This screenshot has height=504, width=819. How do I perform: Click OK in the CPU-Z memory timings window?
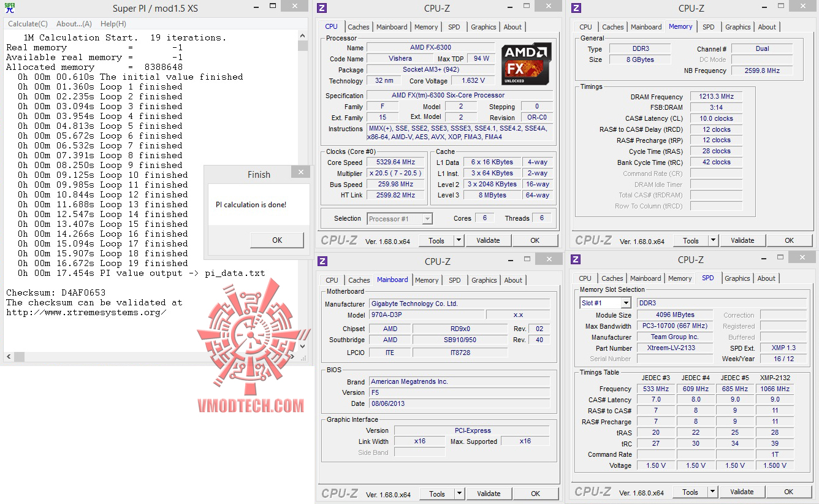tap(790, 240)
